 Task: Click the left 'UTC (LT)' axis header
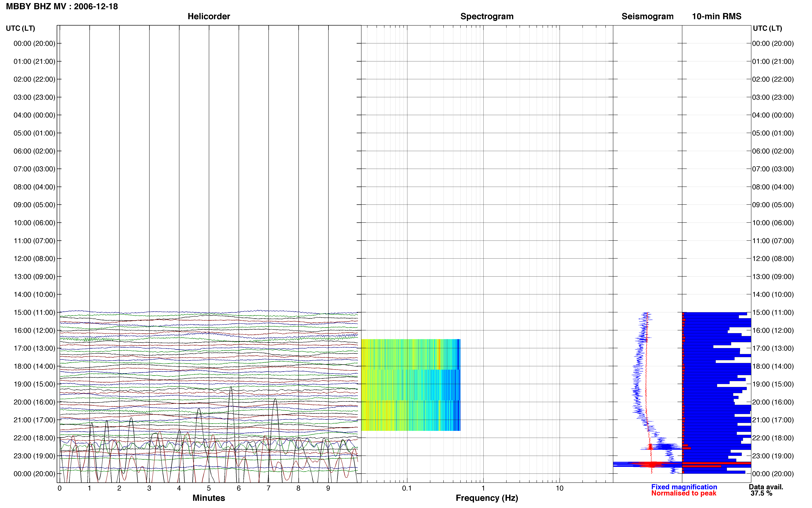pos(21,28)
